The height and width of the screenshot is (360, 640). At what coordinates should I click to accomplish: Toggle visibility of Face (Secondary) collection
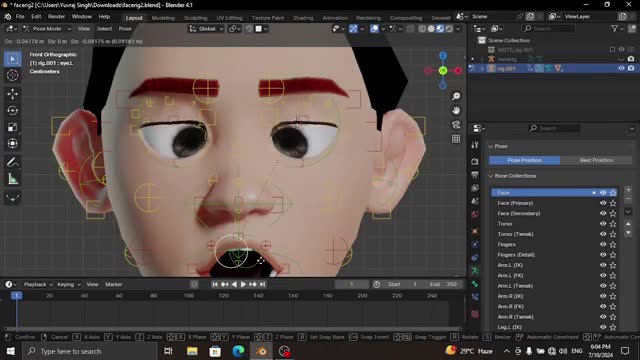click(603, 213)
